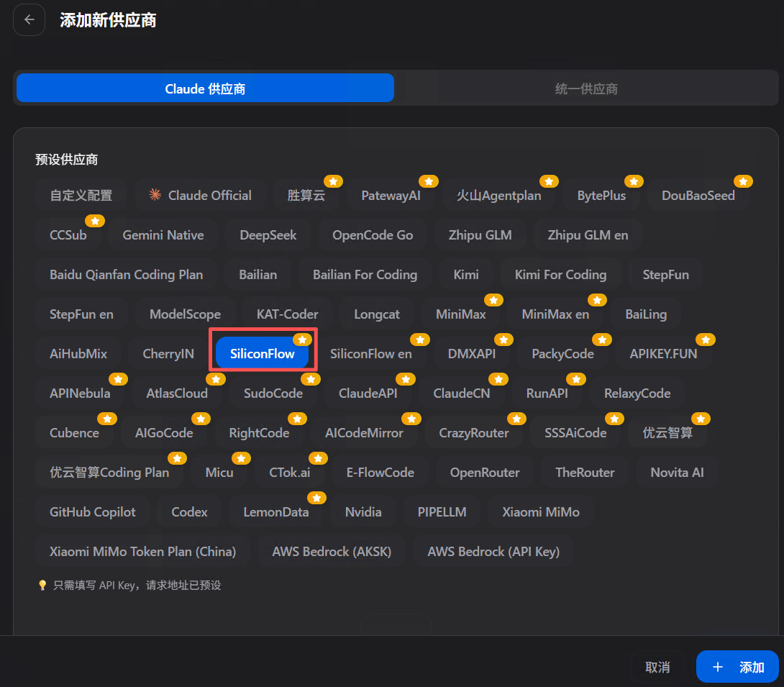Pick the TheRouter provider
Image resolution: width=784 pixels, height=687 pixels.
tap(585, 471)
